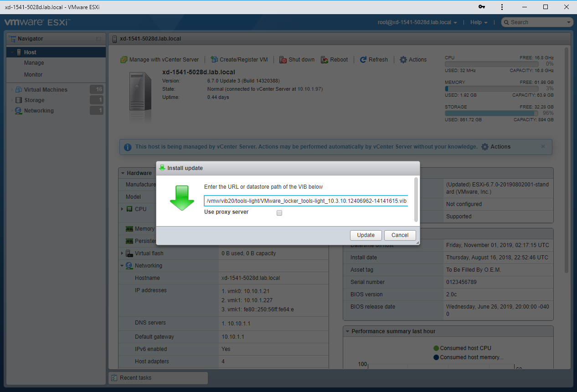577x392 pixels.
Task: Open Manage under Host
Action: 34,63
